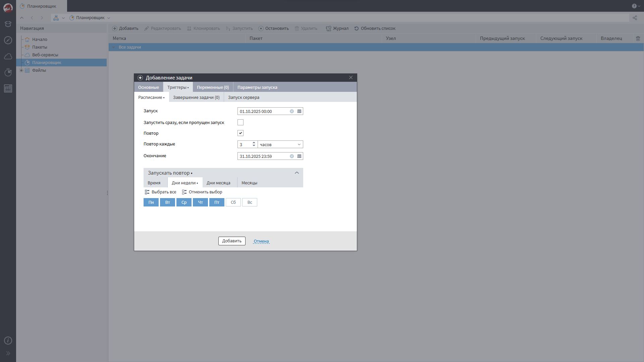This screenshot has height=362, width=644.
Task: Toggle the Сб weekday button
Action: click(x=233, y=202)
